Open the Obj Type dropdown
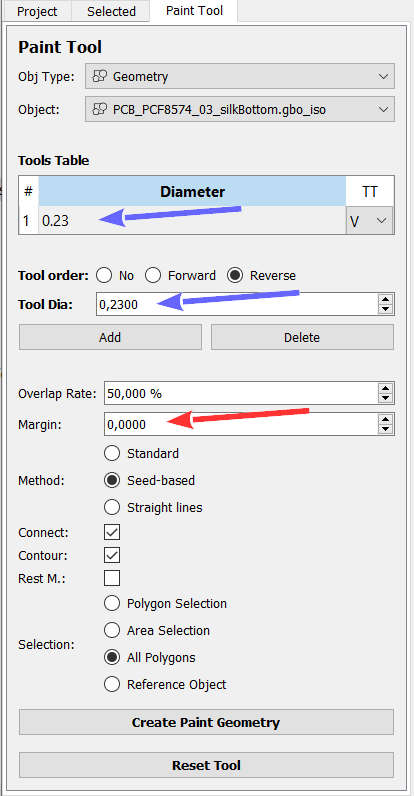Image resolution: width=414 pixels, height=796 pixels. coord(239,77)
